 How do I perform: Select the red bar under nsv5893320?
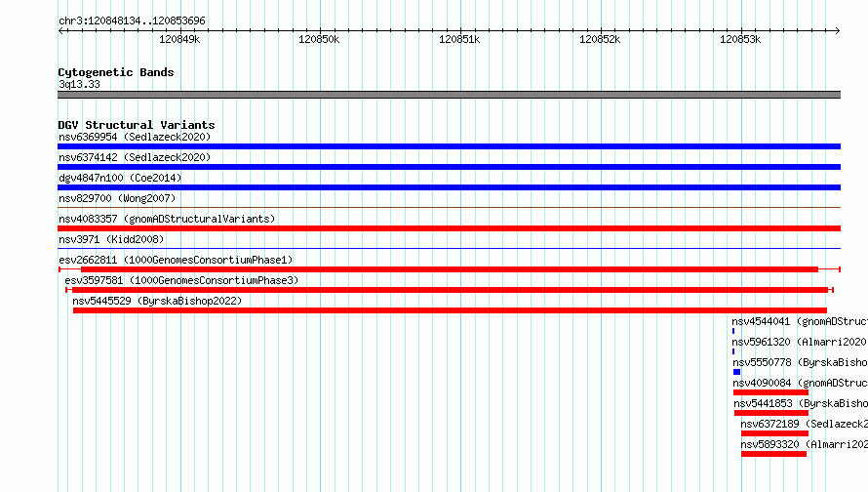point(774,454)
